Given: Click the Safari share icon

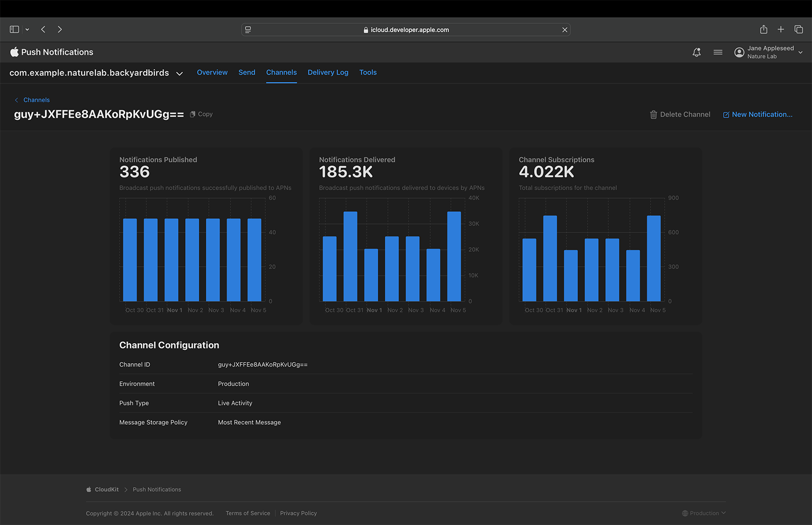Looking at the screenshot, I should pos(764,29).
